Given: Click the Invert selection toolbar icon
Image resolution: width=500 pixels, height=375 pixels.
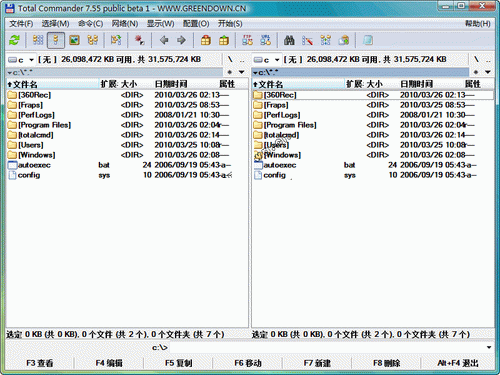Looking at the screenshot, I should 116,40.
